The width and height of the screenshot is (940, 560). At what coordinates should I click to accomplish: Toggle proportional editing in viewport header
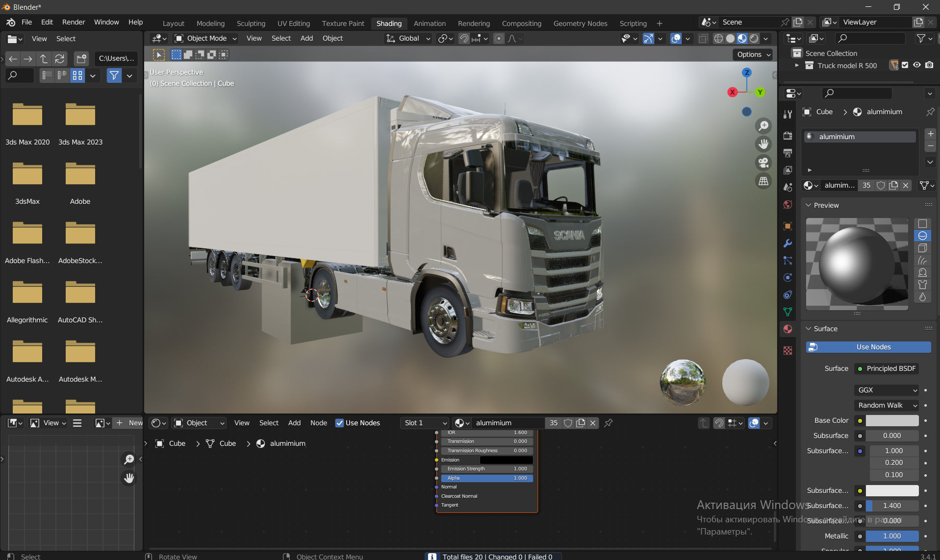[499, 38]
